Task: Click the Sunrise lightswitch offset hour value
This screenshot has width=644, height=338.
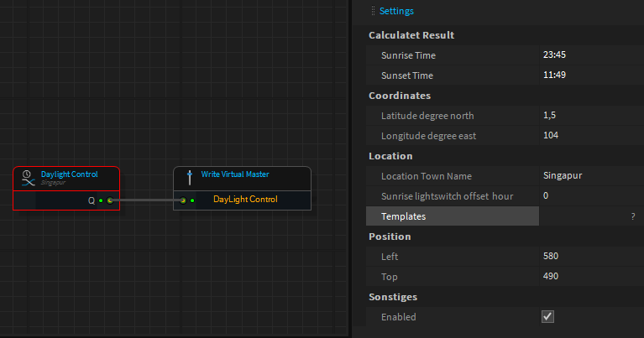Action: pyautogui.click(x=588, y=196)
